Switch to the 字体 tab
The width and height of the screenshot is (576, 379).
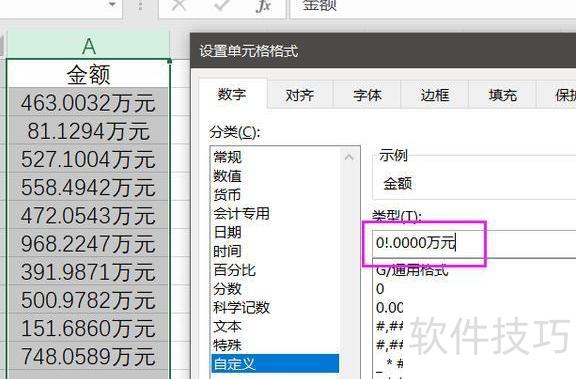(367, 95)
